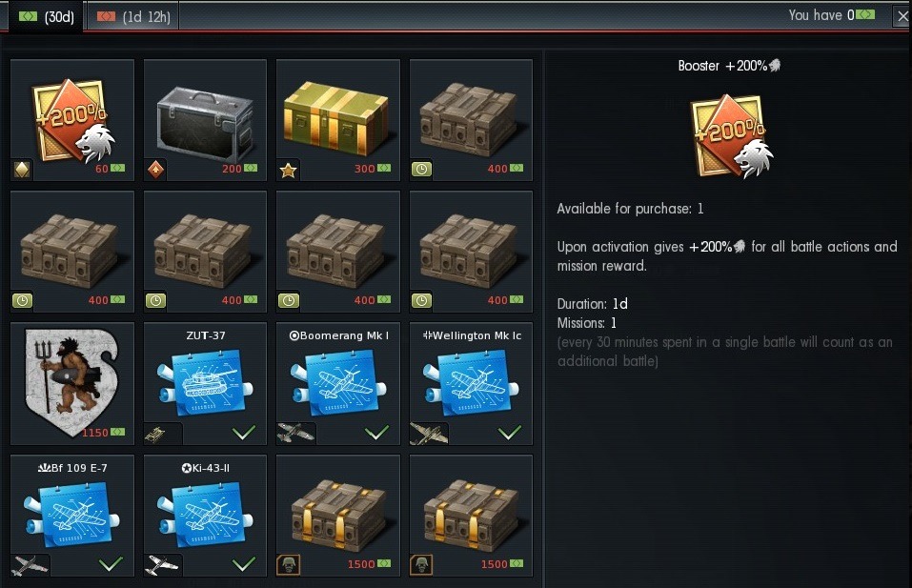The width and height of the screenshot is (912, 588).
Task: Click the warbond balance icon at top right
Action: pyautogui.click(x=865, y=14)
